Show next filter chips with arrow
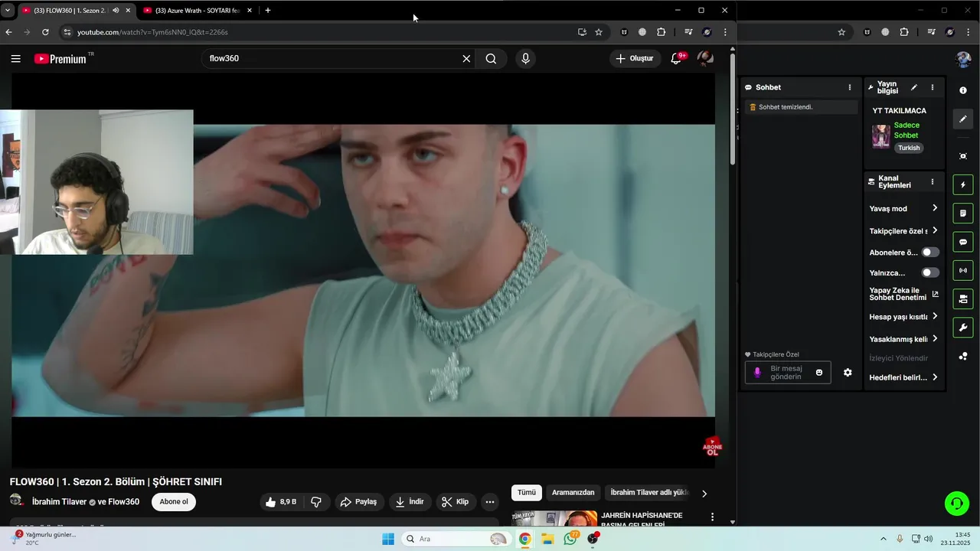980x551 pixels. tap(704, 494)
